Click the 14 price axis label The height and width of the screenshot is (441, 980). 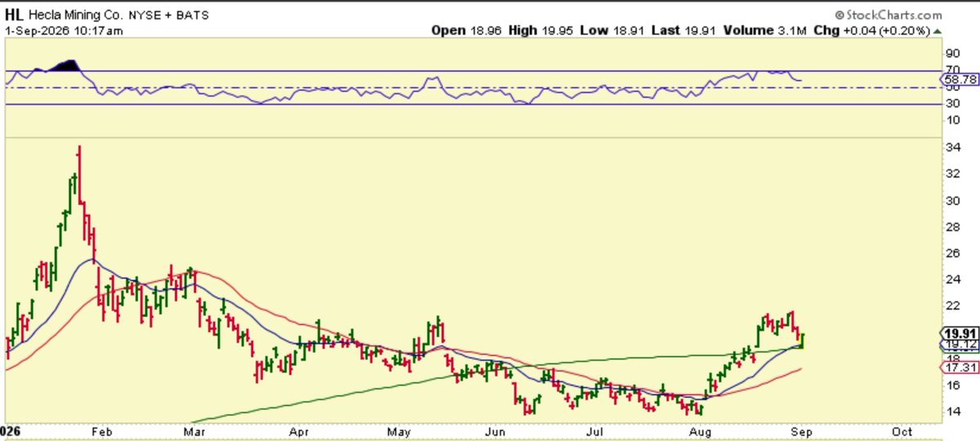[952, 411]
